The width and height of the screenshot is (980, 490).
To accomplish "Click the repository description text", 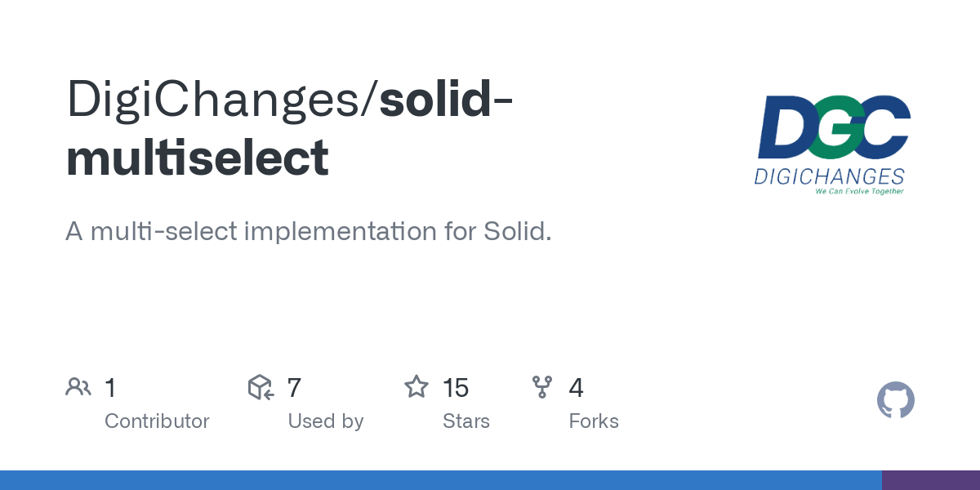I will [309, 231].
